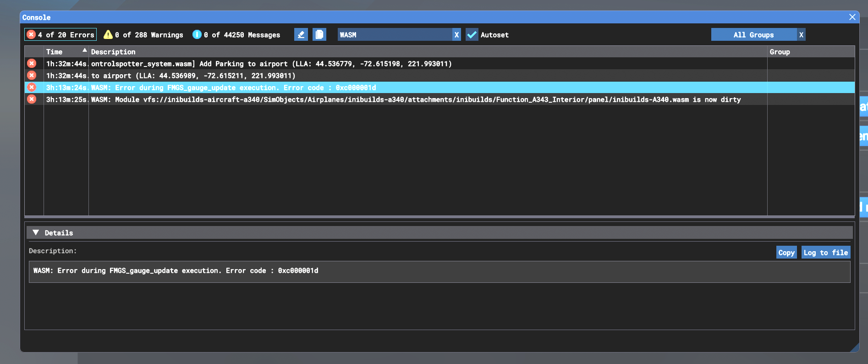Screen dimensions: 868x364
Task: Click the Description column header
Action: [113, 52]
